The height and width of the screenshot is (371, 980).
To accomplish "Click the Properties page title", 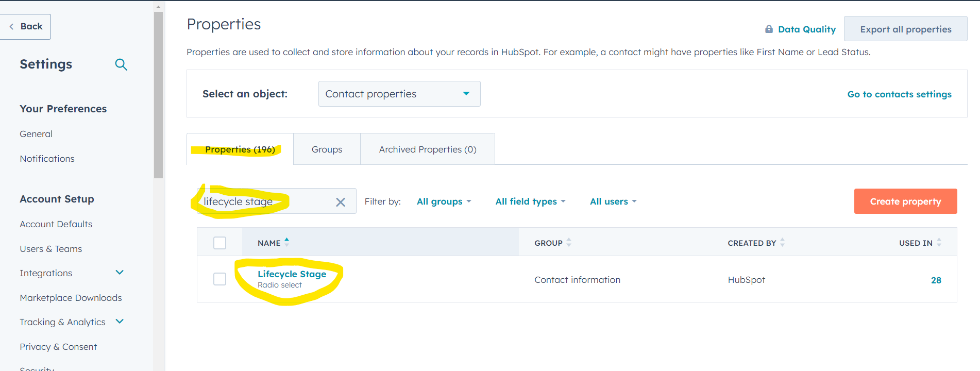I will click(224, 24).
